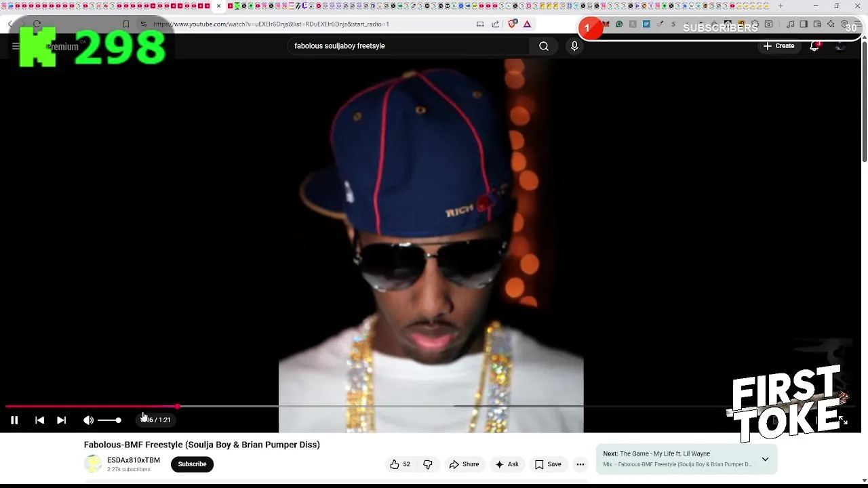Dislike the video with the thumbs down
The height and width of the screenshot is (488, 868).
[428, 464]
